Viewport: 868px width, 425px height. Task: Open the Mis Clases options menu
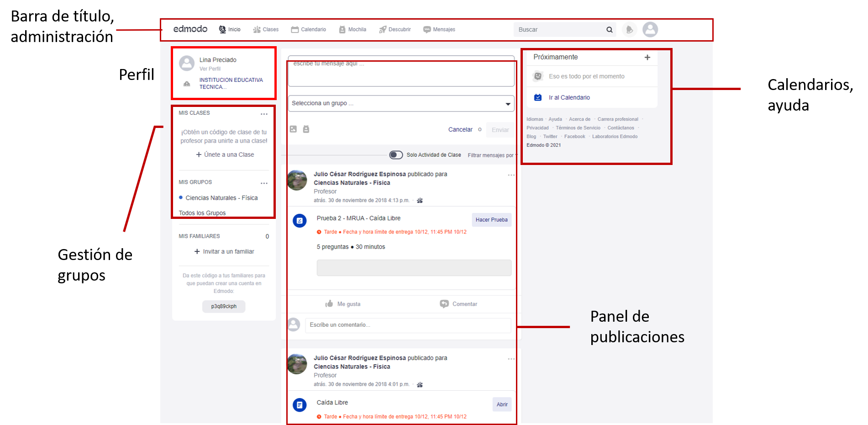pos(264,114)
